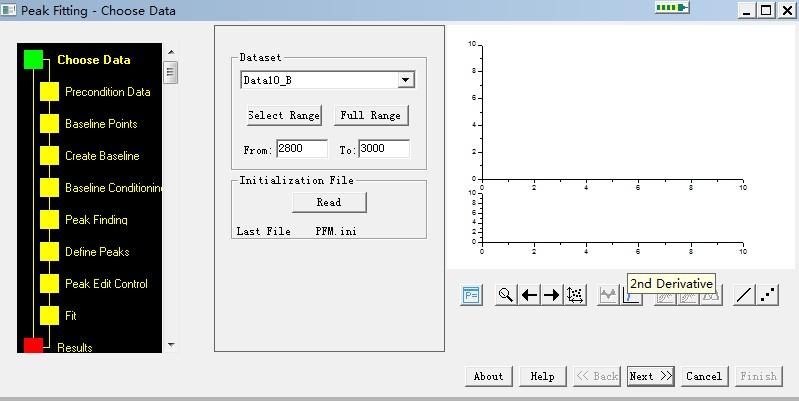This screenshot has width=799, height=401.
Task: Go to the Peak Edit Control step
Action: point(106,284)
